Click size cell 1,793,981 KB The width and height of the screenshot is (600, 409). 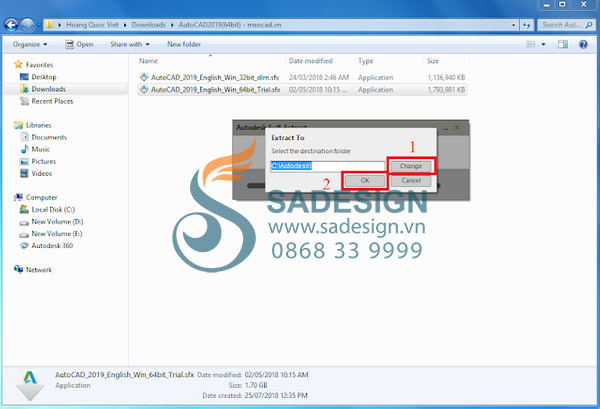pos(446,90)
